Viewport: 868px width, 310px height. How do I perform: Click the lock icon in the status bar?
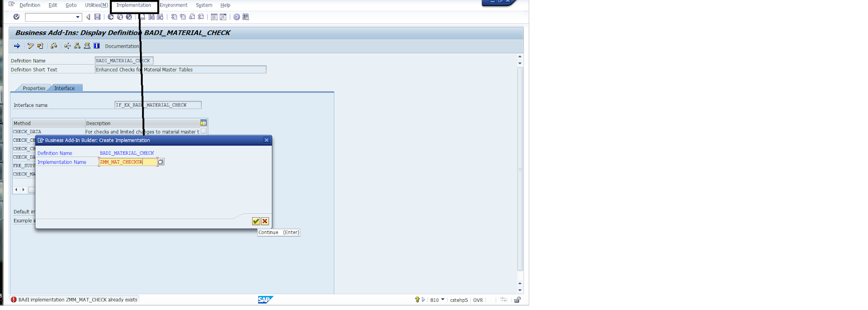tap(517, 300)
